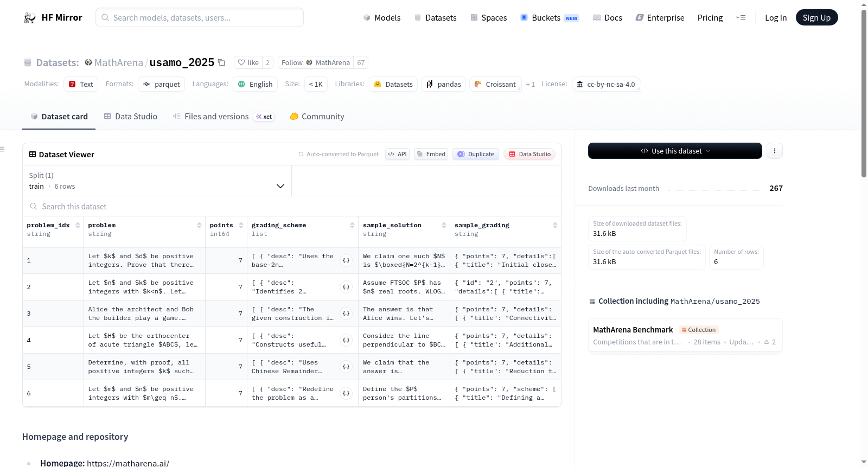Click the Search this dataset field
The height and width of the screenshot is (467, 868).
pos(292,207)
